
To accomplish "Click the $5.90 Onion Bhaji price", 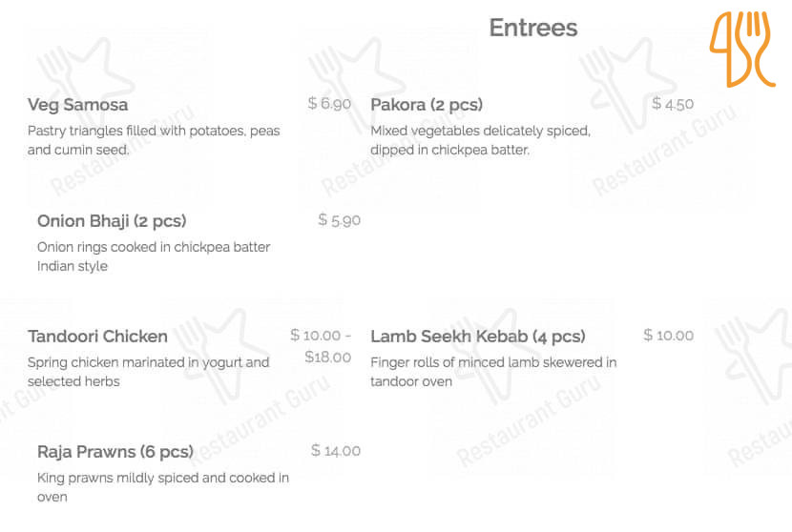I will [x=339, y=220].
